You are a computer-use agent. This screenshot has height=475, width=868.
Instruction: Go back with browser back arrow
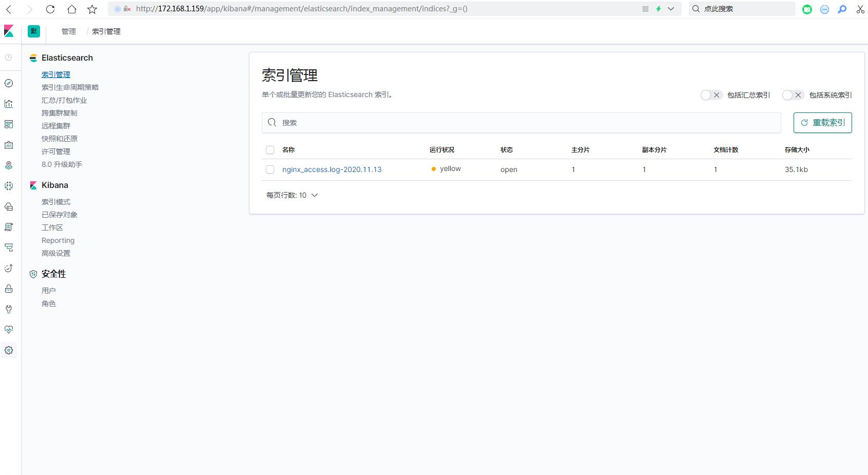tap(9, 9)
